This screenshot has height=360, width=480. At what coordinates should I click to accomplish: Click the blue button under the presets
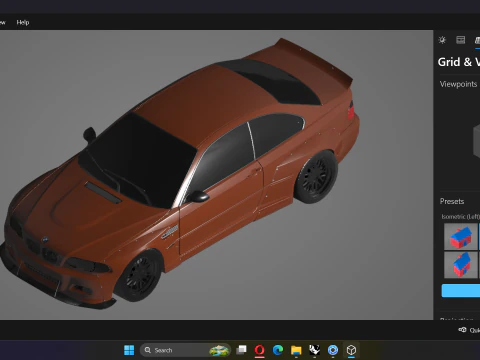[461, 291]
